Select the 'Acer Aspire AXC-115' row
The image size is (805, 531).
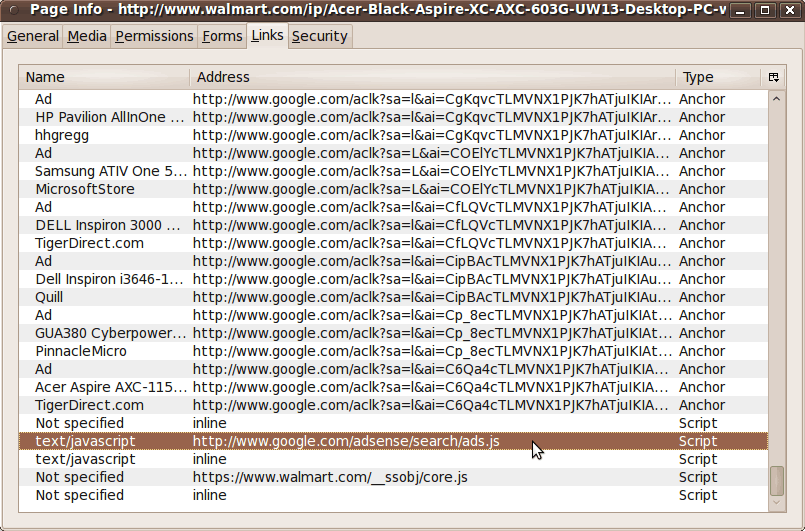click(x=393, y=387)
